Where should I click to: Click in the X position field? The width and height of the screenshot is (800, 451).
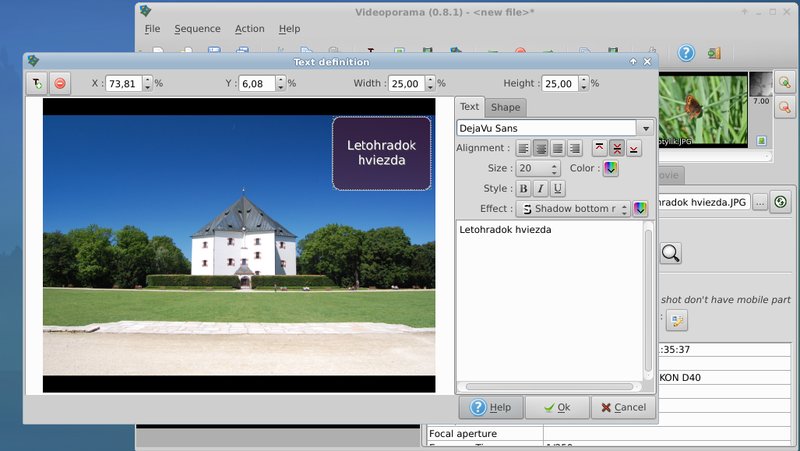[124, 84]
